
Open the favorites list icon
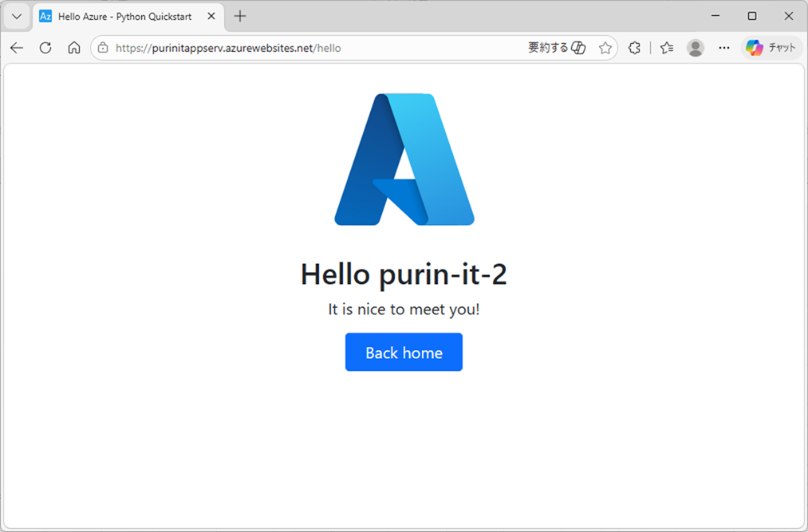coord(667,48)
